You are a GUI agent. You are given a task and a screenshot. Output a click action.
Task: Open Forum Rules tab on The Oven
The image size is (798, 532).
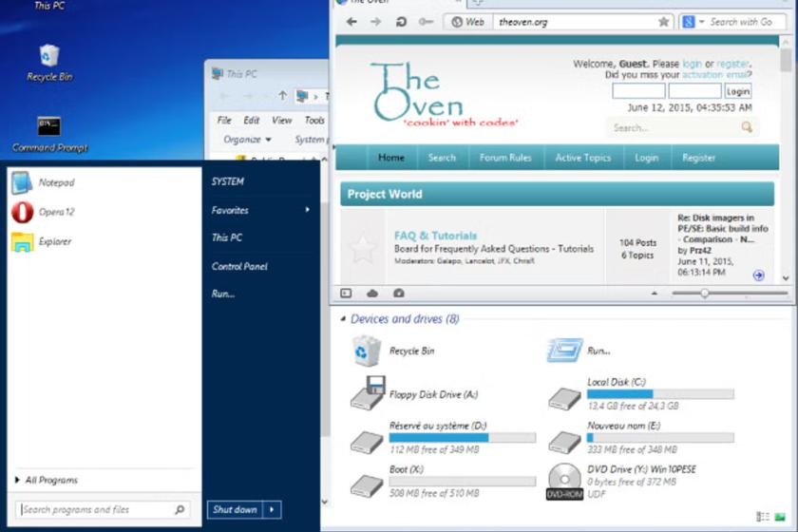click(x=505, y=158)
